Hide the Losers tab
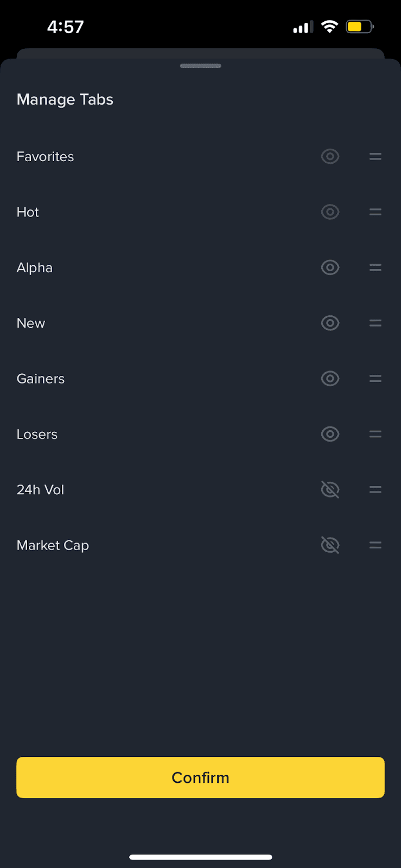 (x=330, y=434)
